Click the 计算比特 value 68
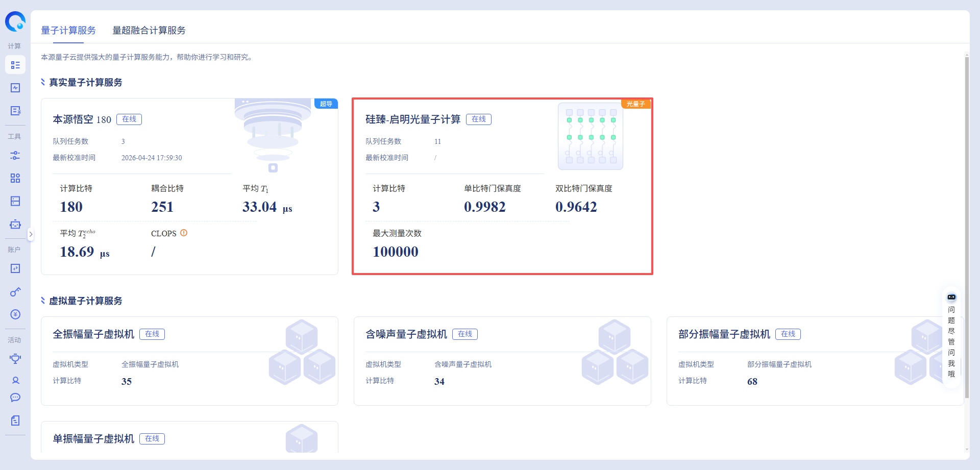980x470 pixels. point(752,381)
